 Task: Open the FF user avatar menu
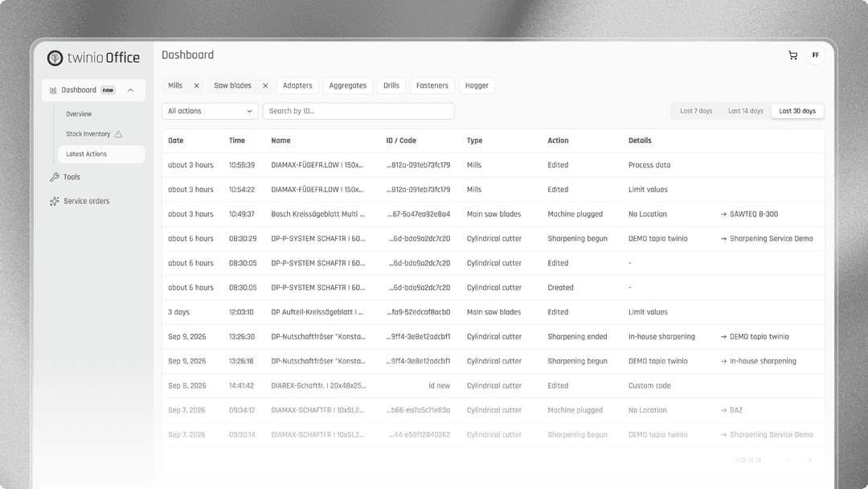pyautogui.click(x=816, y=55)
